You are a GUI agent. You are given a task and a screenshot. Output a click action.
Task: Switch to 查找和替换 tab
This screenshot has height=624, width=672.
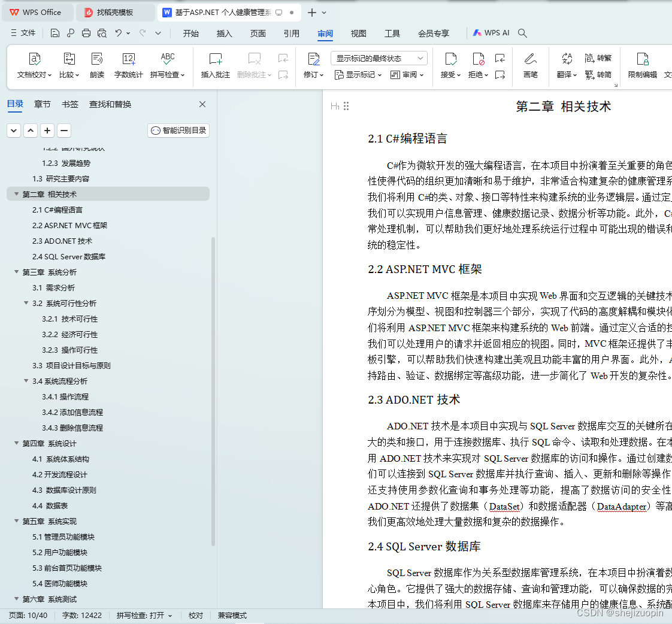coord(110,104)
